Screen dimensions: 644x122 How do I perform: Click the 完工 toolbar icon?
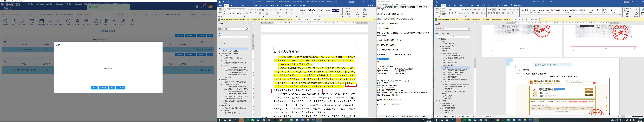pos(13,22)
